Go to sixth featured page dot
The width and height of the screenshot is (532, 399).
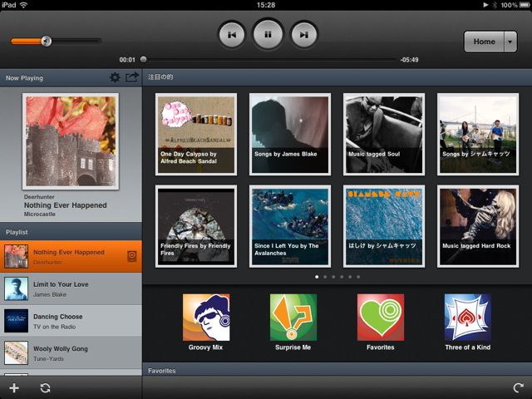pyautogui.click(x=358, y=277)
